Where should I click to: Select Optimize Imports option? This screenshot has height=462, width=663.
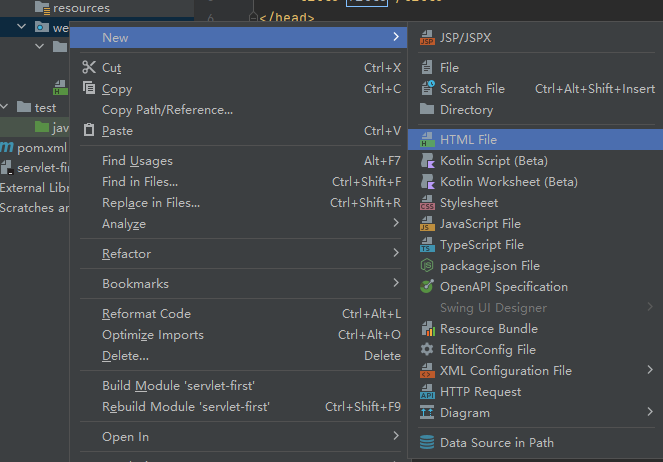pos(152,335)
